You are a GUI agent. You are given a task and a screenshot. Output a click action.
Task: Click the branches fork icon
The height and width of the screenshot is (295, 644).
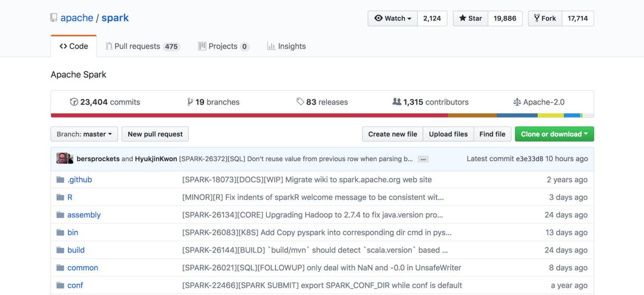tap(190, 102)
